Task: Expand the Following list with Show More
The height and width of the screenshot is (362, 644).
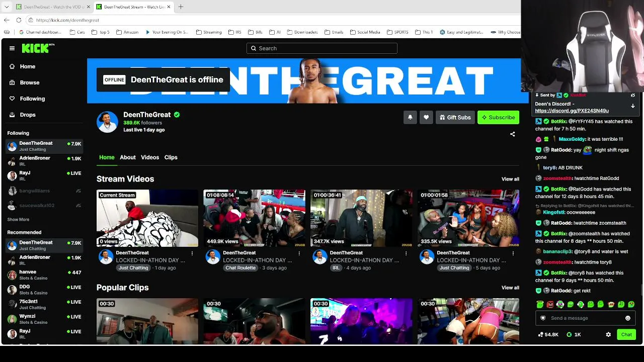Action: click(x=18, y=219)
